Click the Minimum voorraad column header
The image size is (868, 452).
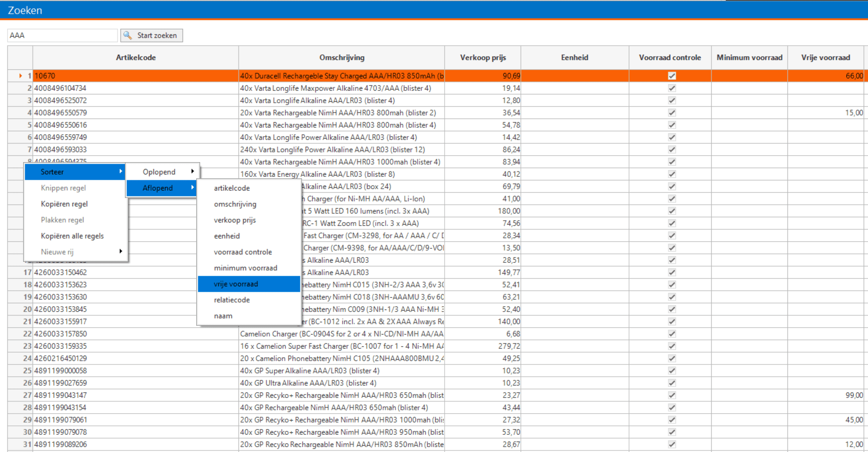[749, 57]
